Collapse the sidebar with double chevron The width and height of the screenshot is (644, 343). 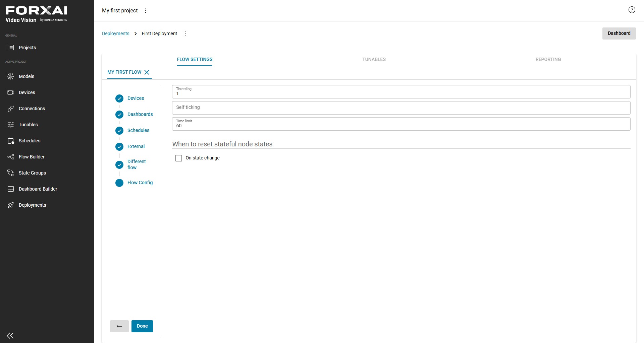coord(10,336)
